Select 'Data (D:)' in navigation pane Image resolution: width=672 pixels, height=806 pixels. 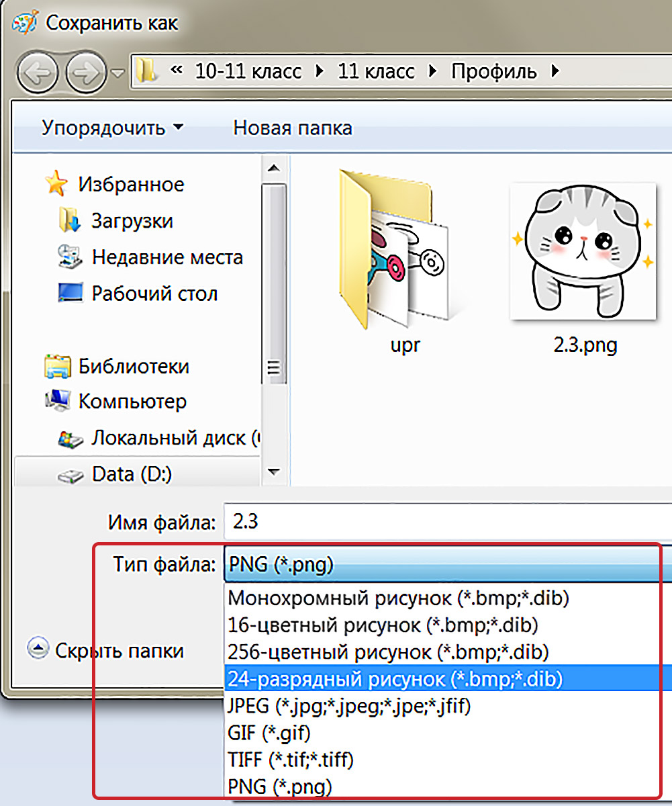(132, 474)
